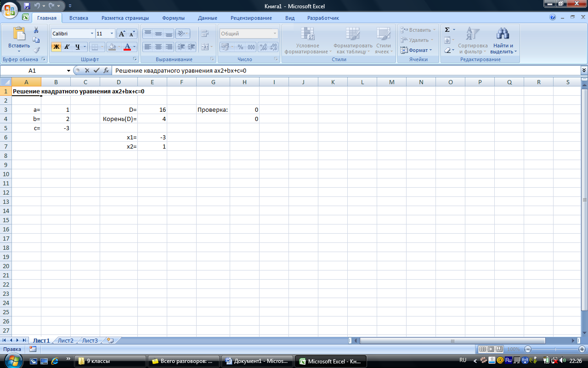The image size is (588, 368).
Task: Open sheet tab Лист2
Action: pos(66,340)
